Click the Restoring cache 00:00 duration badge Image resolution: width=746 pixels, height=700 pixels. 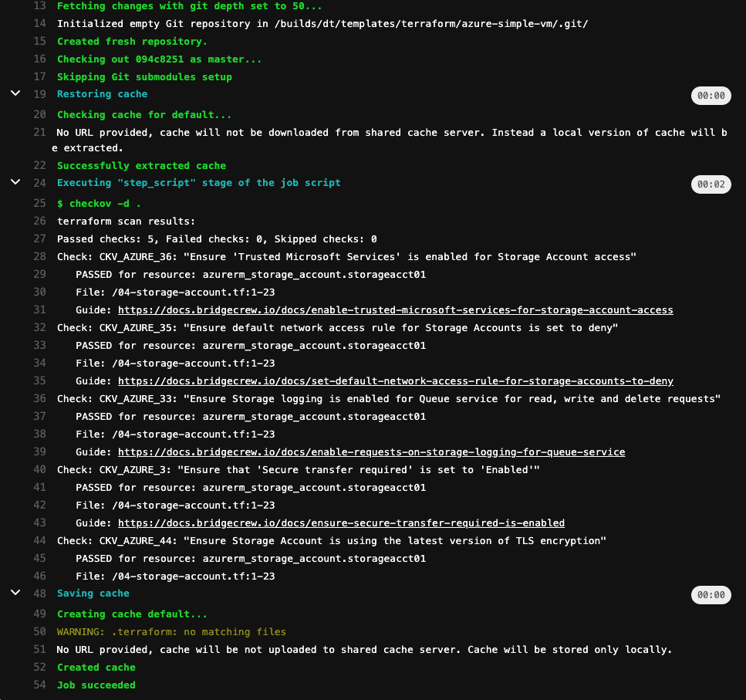coord(711,96)
